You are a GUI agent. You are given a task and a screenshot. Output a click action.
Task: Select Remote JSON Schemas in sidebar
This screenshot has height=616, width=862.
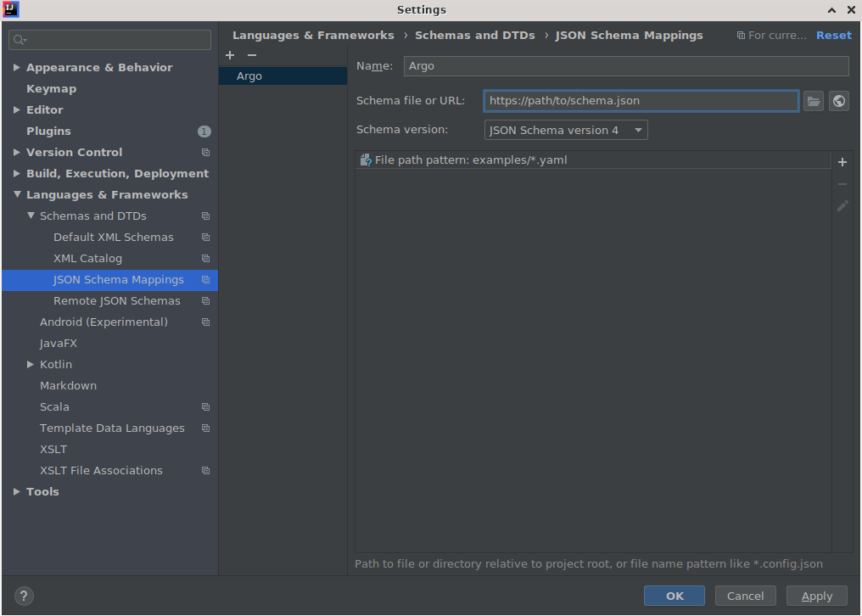(116, 300)
